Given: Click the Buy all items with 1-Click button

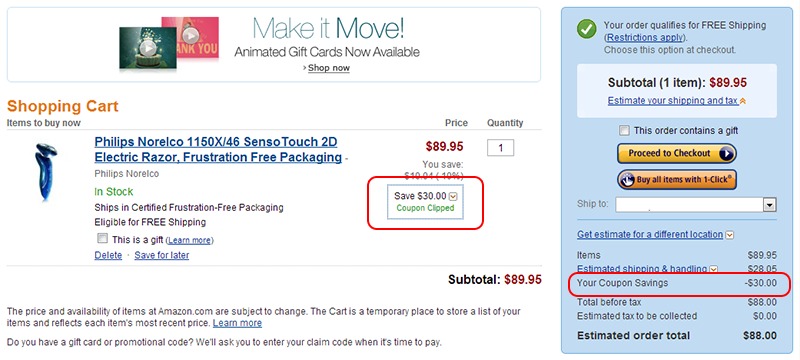Looking at the screenshot, I should pos(677,179).
